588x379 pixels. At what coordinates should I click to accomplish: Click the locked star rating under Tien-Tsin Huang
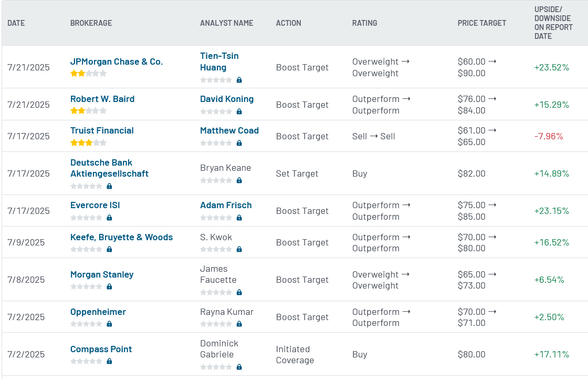point(216,80)
